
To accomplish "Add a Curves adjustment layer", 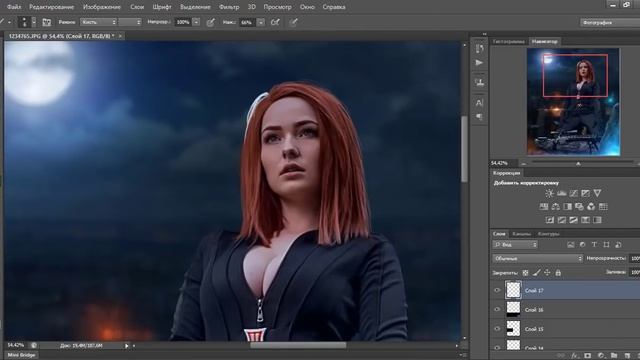I will (x=573, y=193).
